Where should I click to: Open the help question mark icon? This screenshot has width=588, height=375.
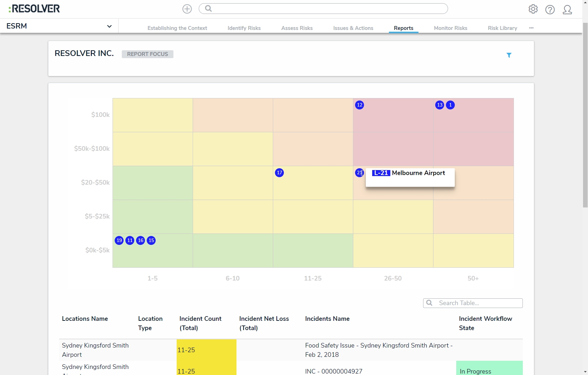point(550,10)
